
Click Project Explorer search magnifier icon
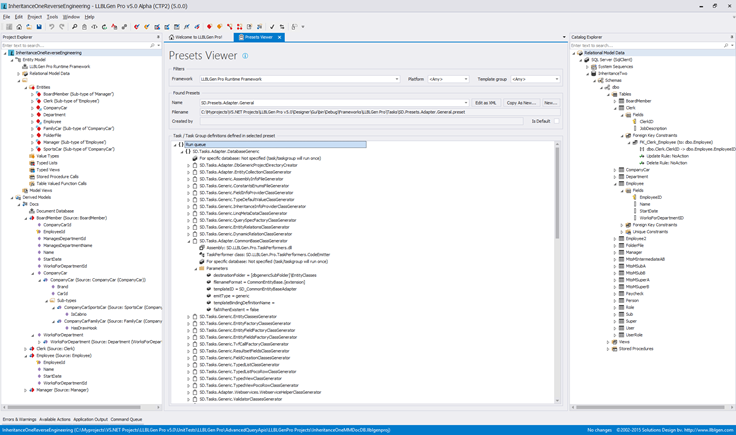pos(152,46)
